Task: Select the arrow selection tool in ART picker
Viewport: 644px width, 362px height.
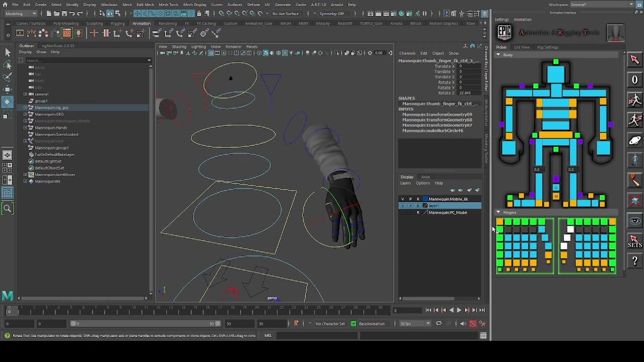Action: click(634, 60)
